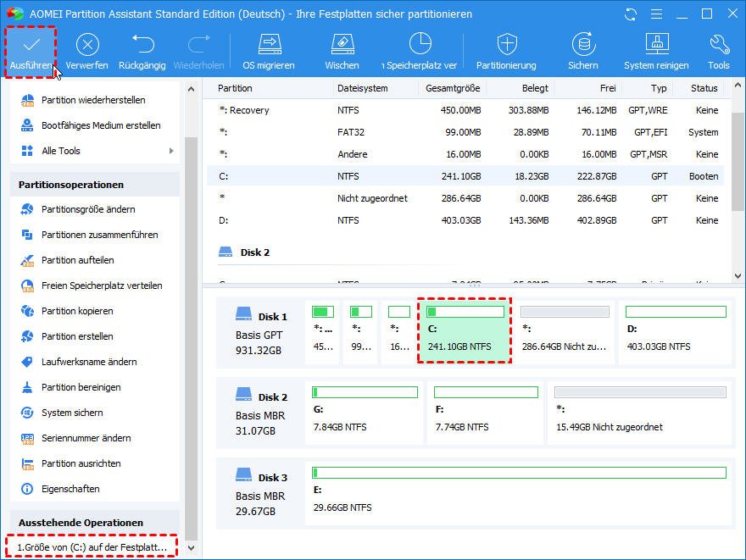This screenshot has height=560, width=746.
Task: Start backup with the Sichern icon
Action: [x=582, y=45]
